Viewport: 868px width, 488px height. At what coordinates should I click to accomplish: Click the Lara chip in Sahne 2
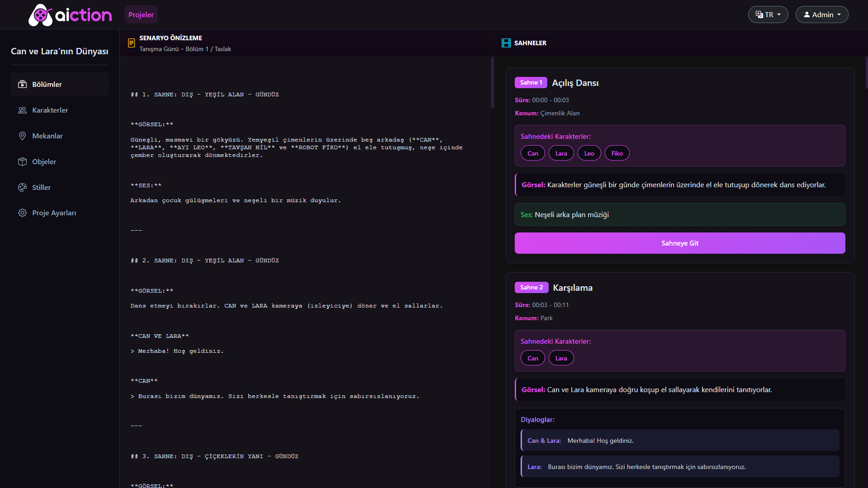tap(561, 358)
